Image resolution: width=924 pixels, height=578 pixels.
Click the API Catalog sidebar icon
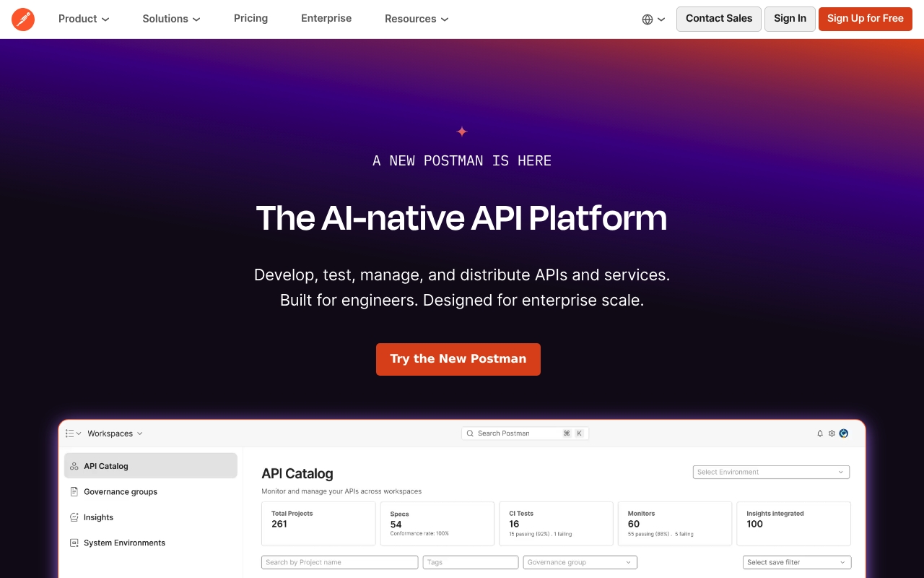point(74,466)
